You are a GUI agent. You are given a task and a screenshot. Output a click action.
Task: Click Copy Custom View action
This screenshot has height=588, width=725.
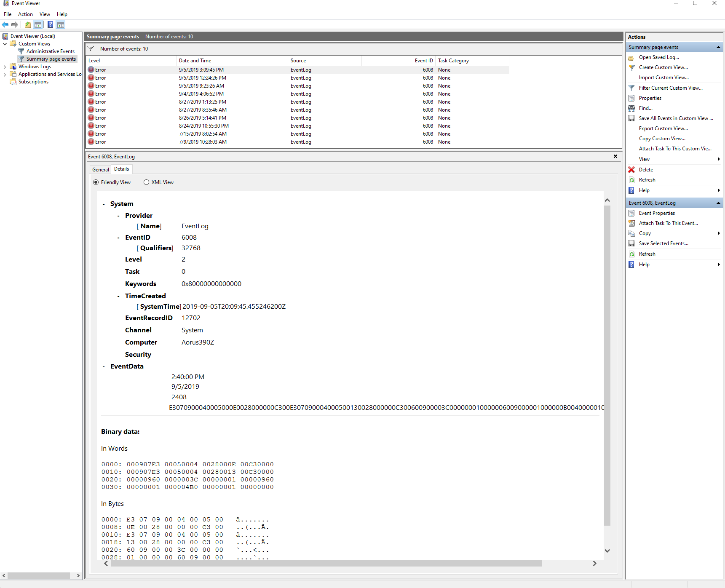click(x=662, y=139)
